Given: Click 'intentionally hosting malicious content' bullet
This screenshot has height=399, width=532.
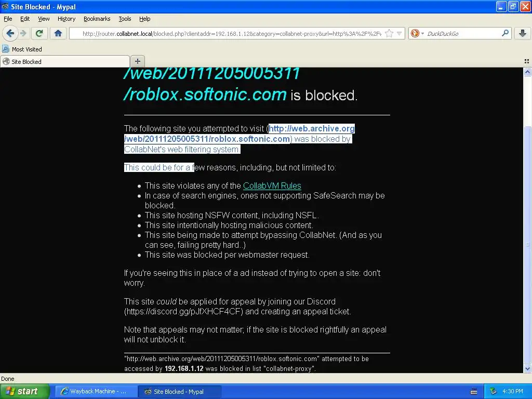Looking at the screenshot, I should [229, 225].
